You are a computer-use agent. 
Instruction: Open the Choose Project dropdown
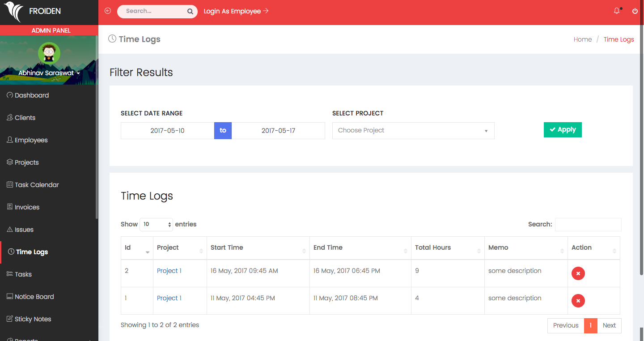(x=413, y=131)
